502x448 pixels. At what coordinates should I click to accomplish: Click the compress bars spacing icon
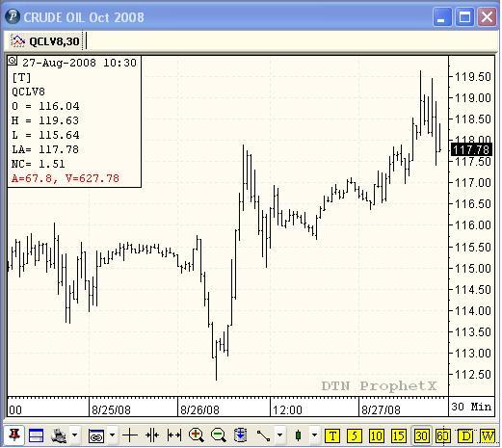pyautogui.click(x=152, y=435)
